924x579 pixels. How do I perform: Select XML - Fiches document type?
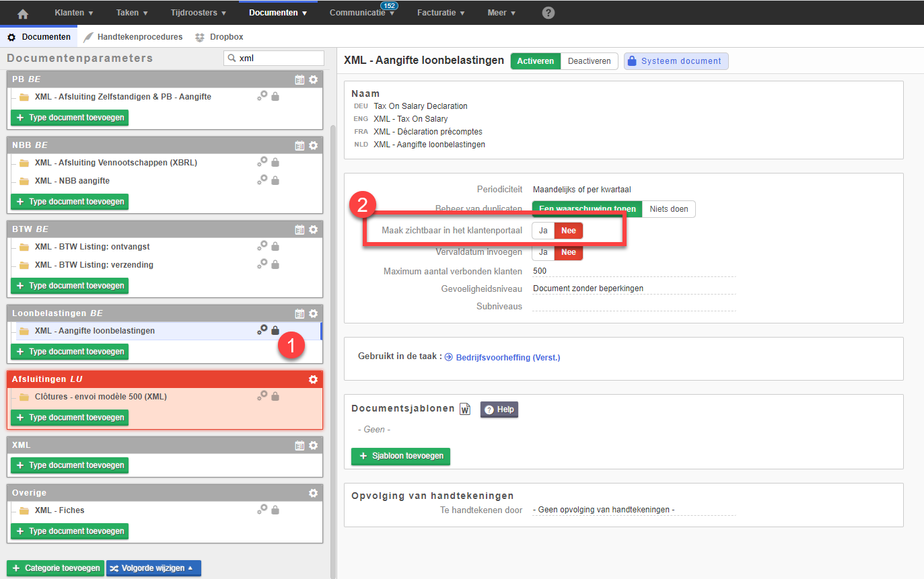[60, 510]
